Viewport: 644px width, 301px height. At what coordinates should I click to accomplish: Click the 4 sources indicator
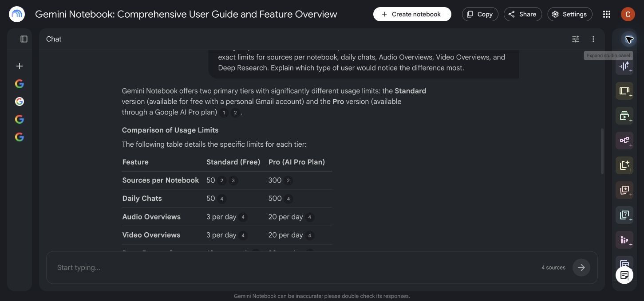(x=553, y=267)
